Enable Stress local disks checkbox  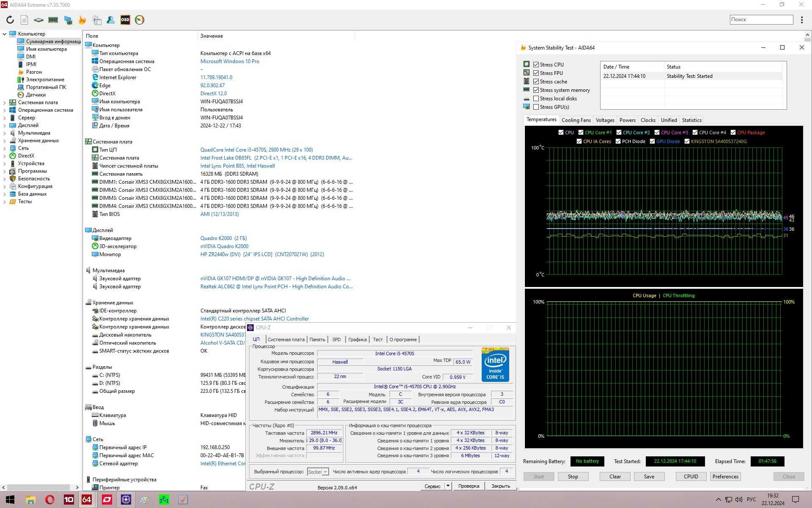click(x=536, y=98)
